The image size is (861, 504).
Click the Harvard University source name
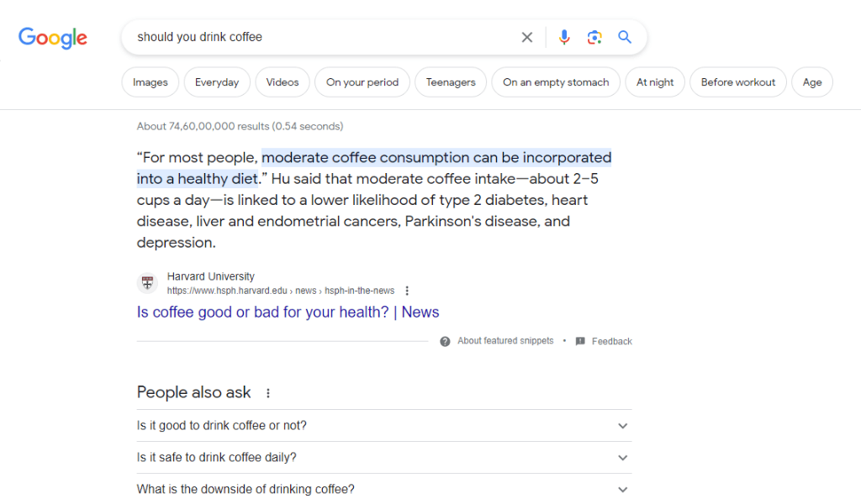[211, 276]
